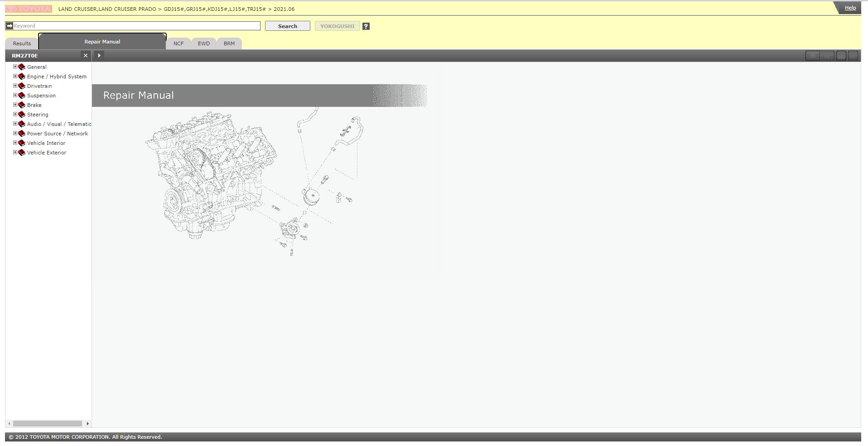Expand the Audio / Visual / Telematics node
Viewport: 868px width, 446px height.
(15, 124)
